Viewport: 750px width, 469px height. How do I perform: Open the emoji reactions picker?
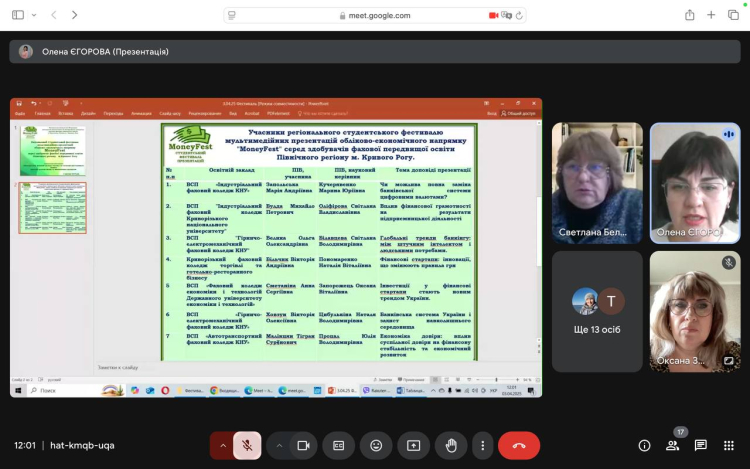376,445
